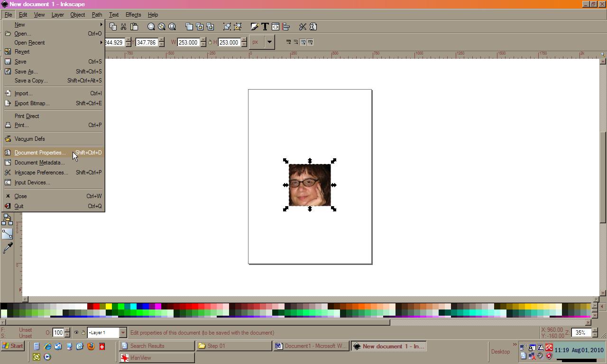Click the Start button
This screenshot has height=364, width=607.
click(13, 346)
